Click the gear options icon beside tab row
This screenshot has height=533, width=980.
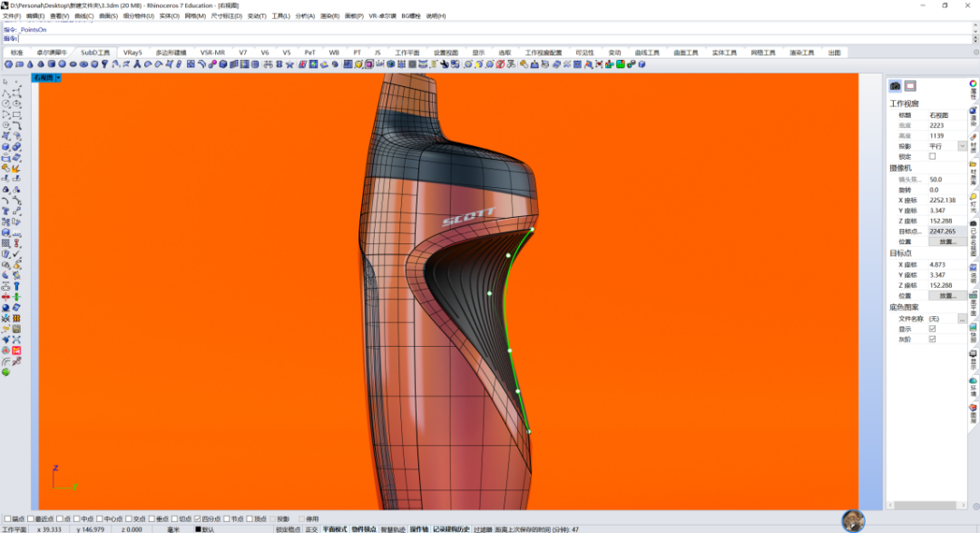pyautogui.click(x=975, y=53)
